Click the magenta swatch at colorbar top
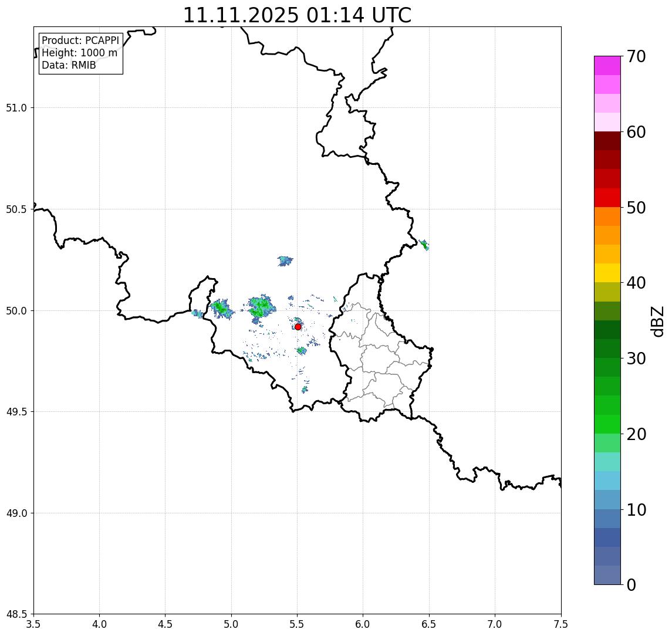 [x=607, y=66]
